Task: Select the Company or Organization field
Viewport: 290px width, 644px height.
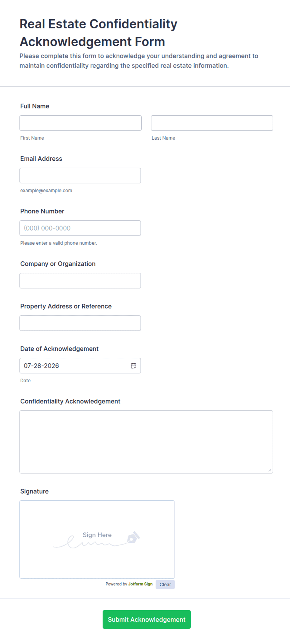Action: click(80, 281)
